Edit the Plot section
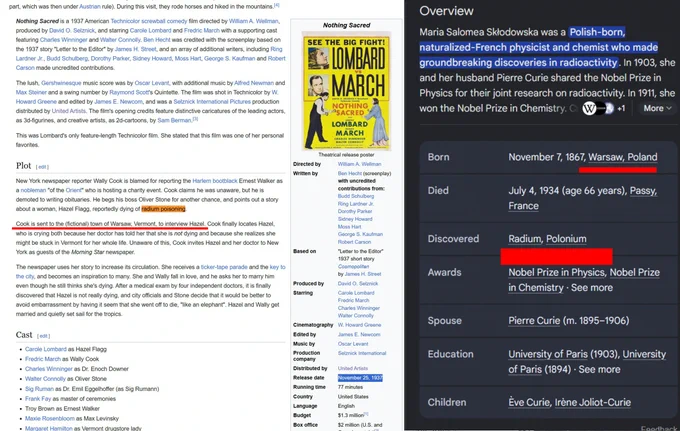680x431 pixels. [42, 167]
